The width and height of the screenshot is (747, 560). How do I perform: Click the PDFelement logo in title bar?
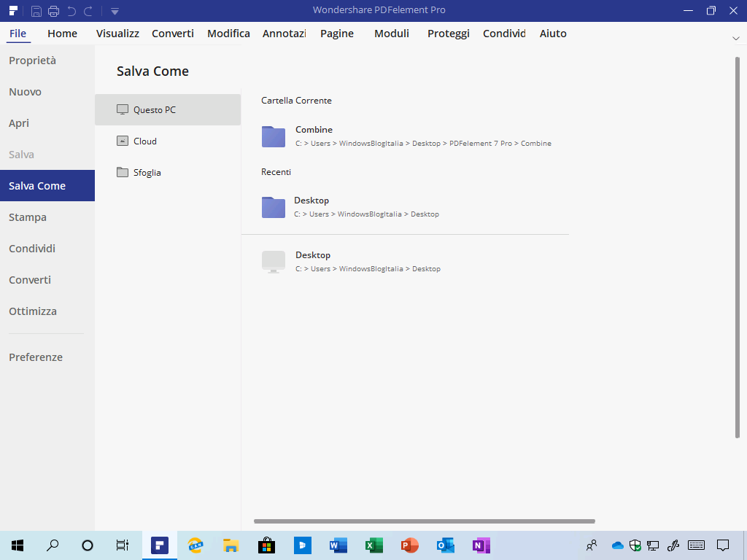[13, 10]
